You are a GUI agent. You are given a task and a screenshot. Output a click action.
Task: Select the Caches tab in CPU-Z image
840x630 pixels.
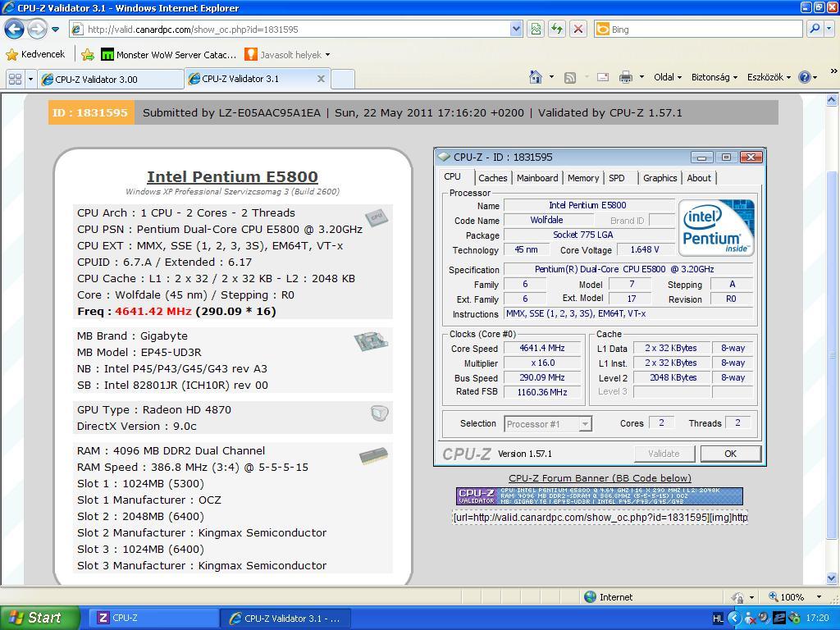click(492, 178)
